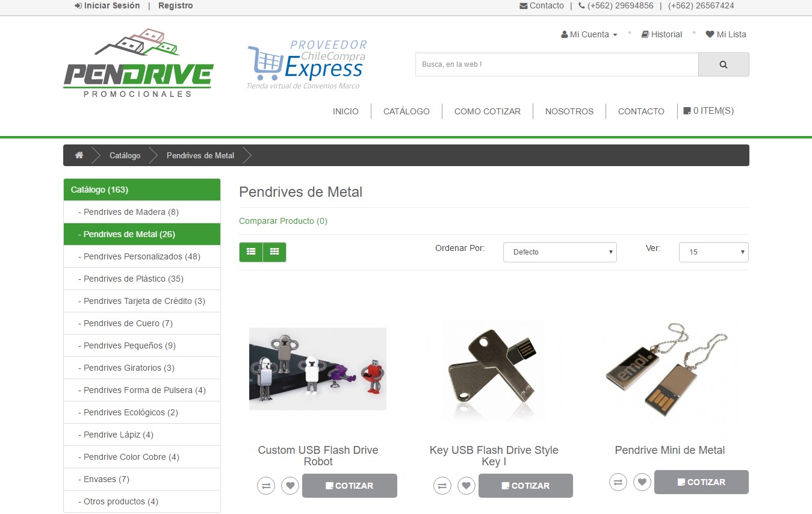Expand the Mi Cuenta dropdown
Viewport: 812px width, 514px height.
(x=589, y=34)
